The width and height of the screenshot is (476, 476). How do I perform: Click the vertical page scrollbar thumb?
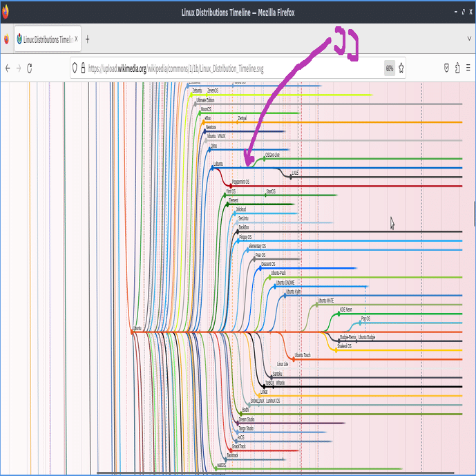coord(475,213)
